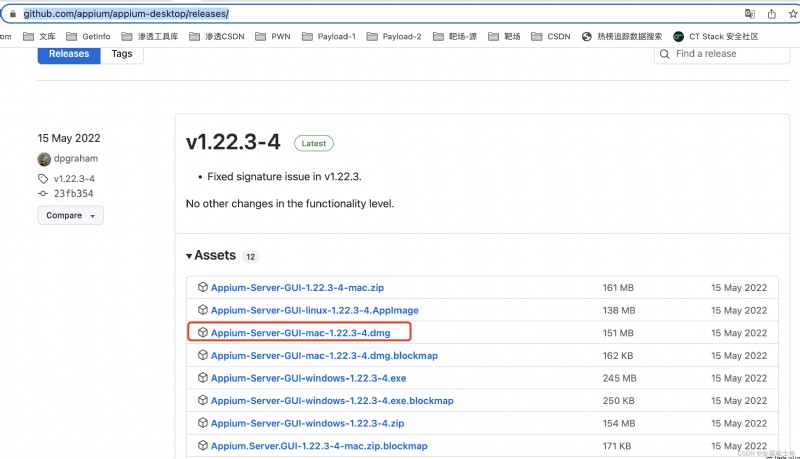Open the 热榜追踪数据搜索 bookmark
800x459 pixels.
pos(622,36)
